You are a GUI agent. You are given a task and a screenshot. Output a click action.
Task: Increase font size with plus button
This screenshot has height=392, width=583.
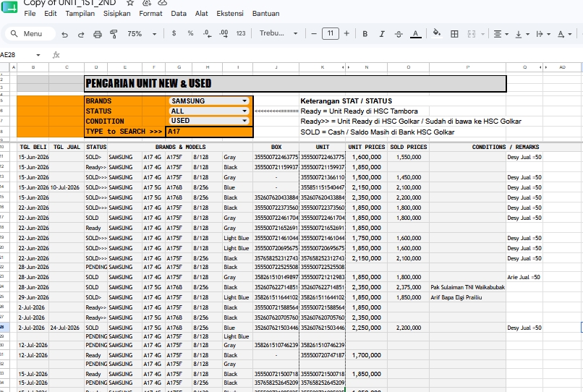coord(346,33)
